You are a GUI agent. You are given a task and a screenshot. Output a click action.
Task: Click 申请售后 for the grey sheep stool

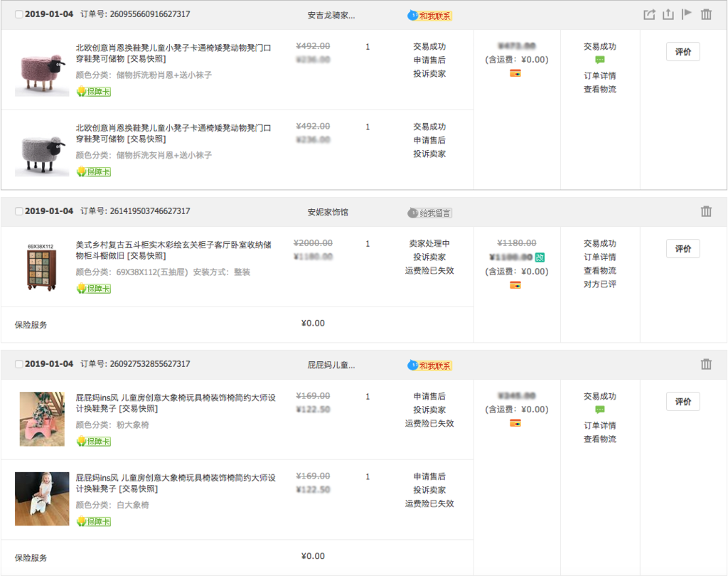click(429, 140)
